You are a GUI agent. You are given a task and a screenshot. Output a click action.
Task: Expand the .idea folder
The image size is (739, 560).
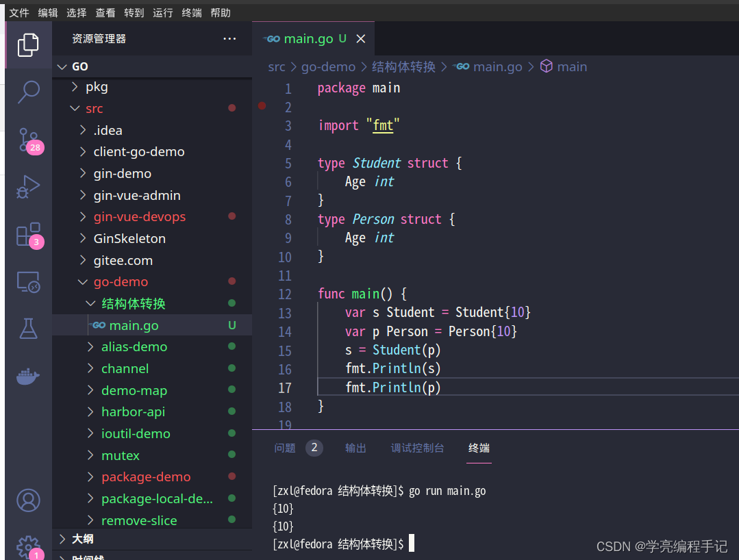click(x=83, y=130)
